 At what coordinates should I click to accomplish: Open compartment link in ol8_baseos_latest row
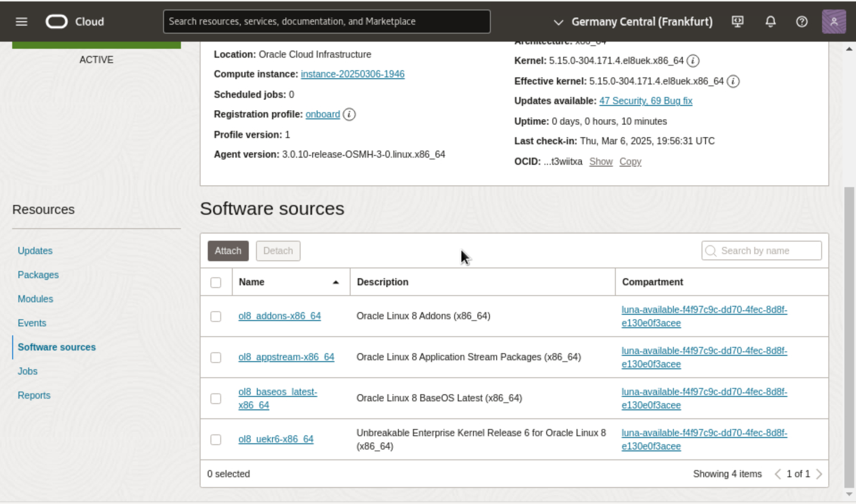(x=704, y=399)
